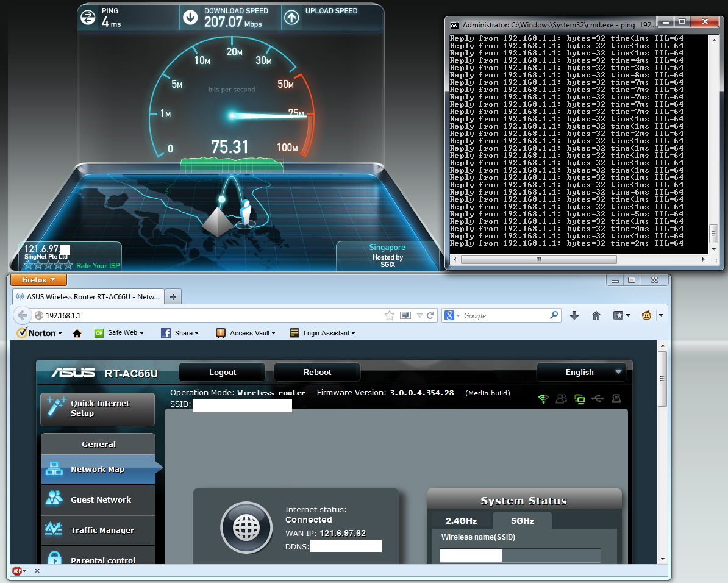Viewport: 728px width, 583px height.
Task: Click the router wireless signal status icon
Action: 543,399
